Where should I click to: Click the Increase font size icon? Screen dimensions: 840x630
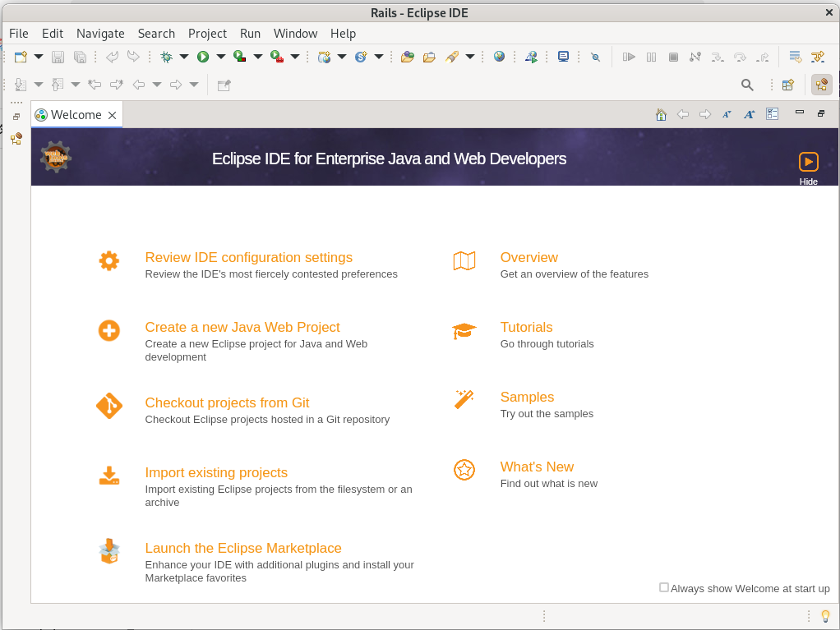coord(749,114)
